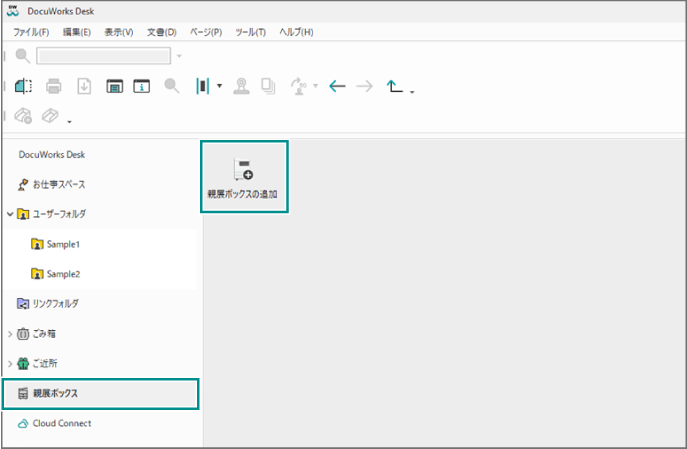
Task: Click the search text field
Action: coord(102,56)
